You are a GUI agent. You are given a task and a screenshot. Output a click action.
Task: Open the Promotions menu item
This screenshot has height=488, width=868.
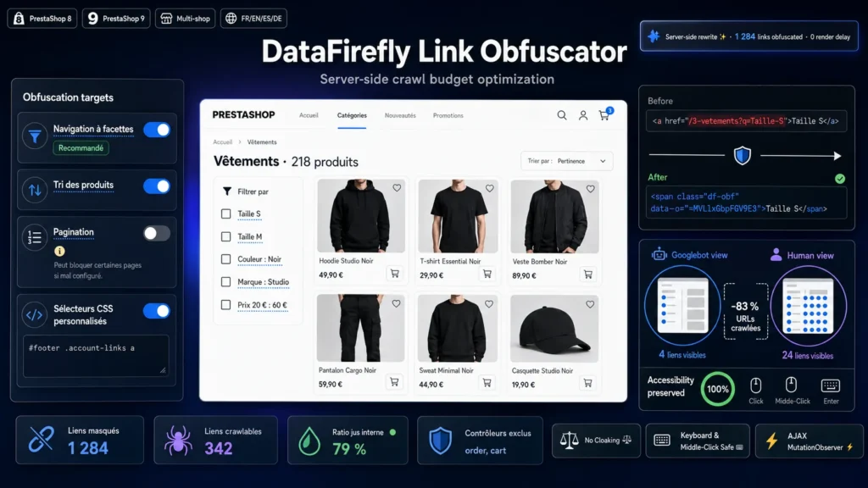pos(448,115)
